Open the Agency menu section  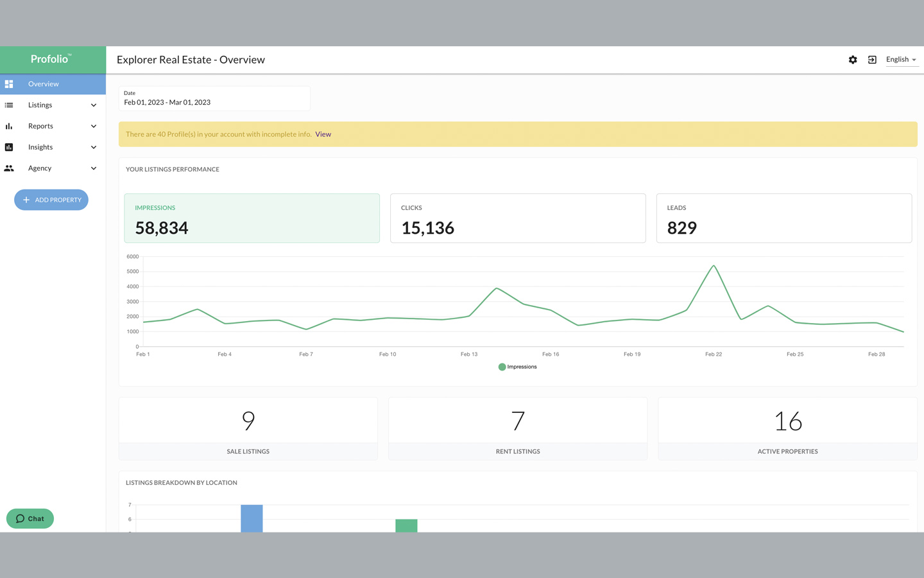tap(93, 168)
